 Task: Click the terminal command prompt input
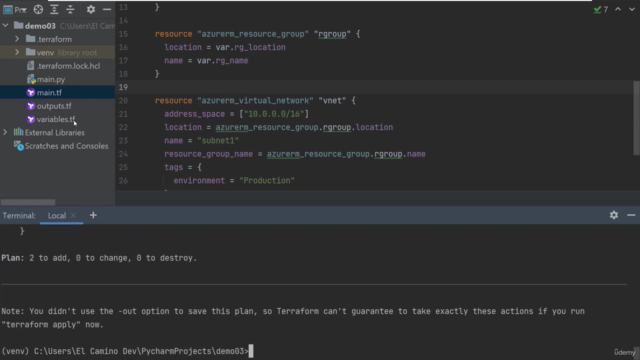(251, 351)
